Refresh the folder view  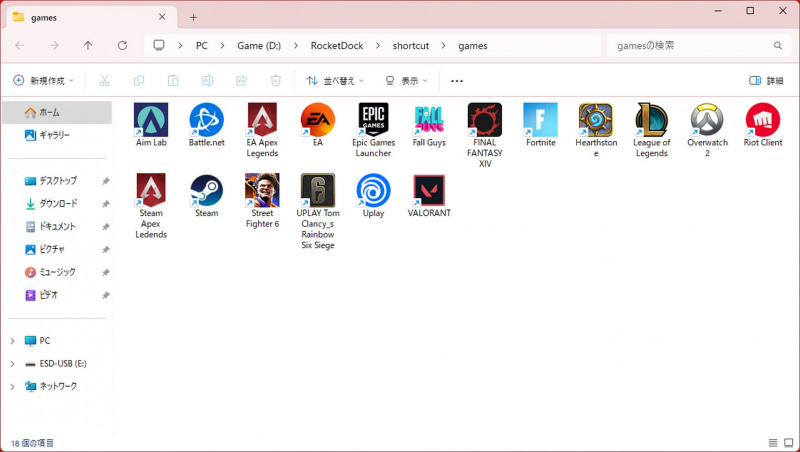pyautogui.click(x=122, y=46)
